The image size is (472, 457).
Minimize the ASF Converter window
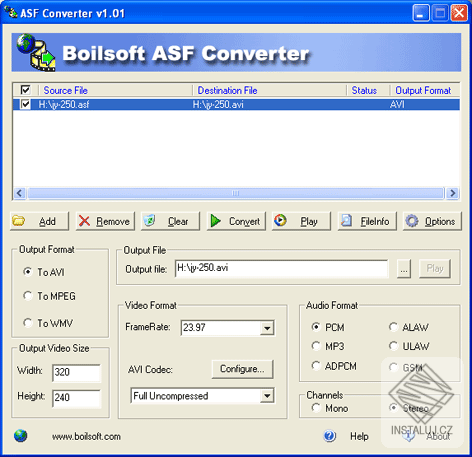pyautogui.click(x=421, y=13)
